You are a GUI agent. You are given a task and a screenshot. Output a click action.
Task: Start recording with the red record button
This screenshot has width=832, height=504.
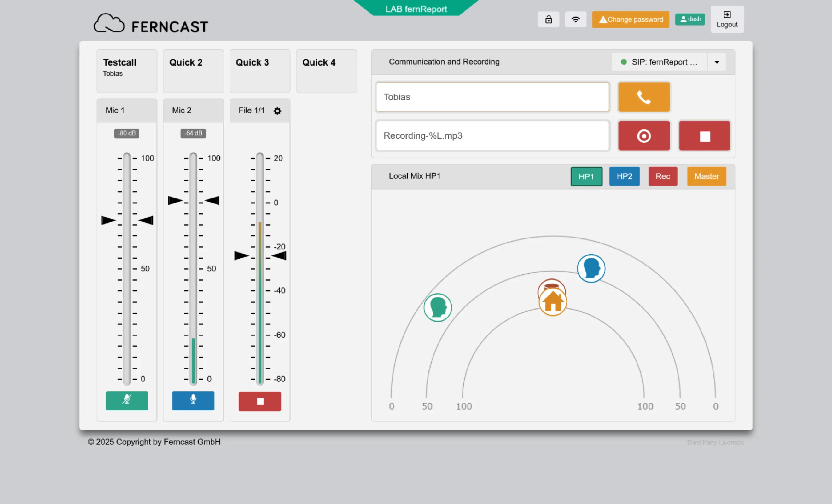coord(643,136)
